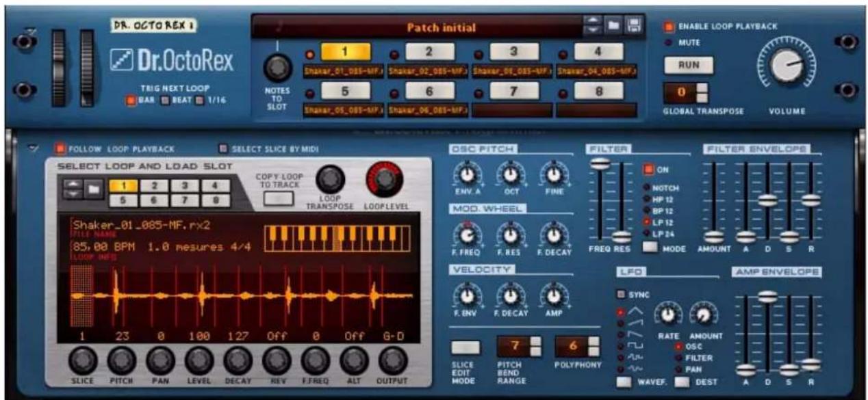Screen dimensions: 868x400
Task: Toggle Select Slice By MIDI
Action: [x=223, y=148]
